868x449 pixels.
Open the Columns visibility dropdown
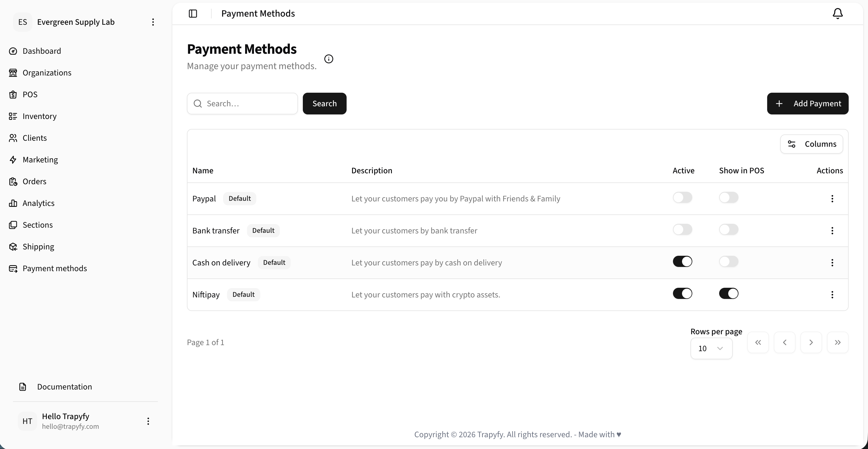pyautogui.click(x=812, y=144)
